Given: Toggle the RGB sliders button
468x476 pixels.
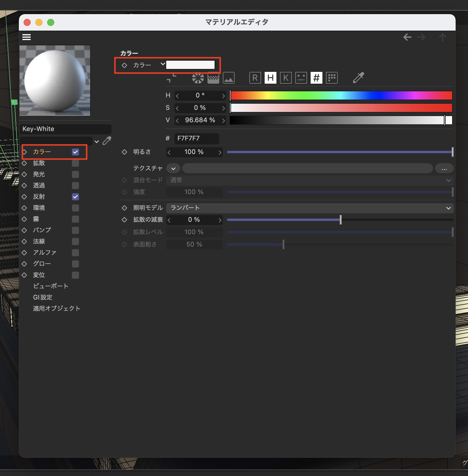Looking at the screenshot, I should [x=255, y=78].
